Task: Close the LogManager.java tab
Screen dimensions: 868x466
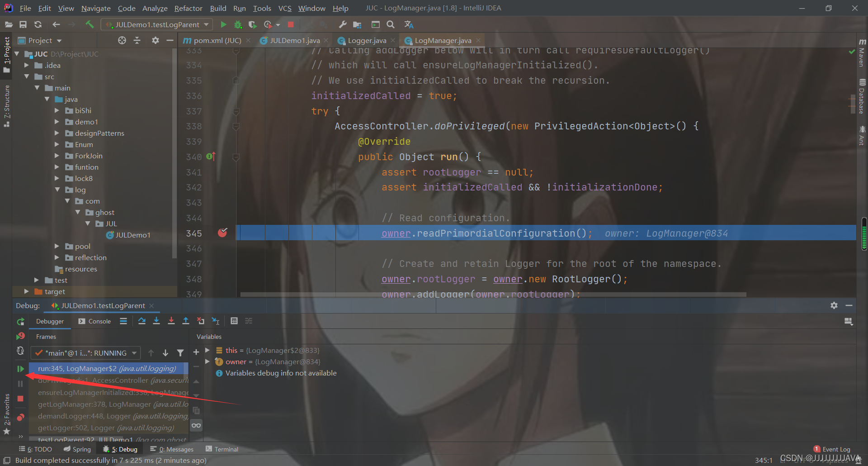Action: pyautogui.click(x=478, y=40)
